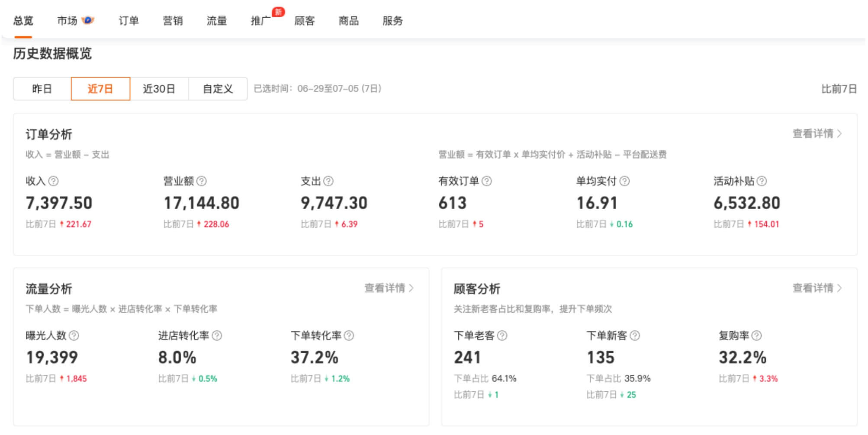Click the info icon next to 单均实付
This screenshot has height=435, width=868.
point(624,181)
